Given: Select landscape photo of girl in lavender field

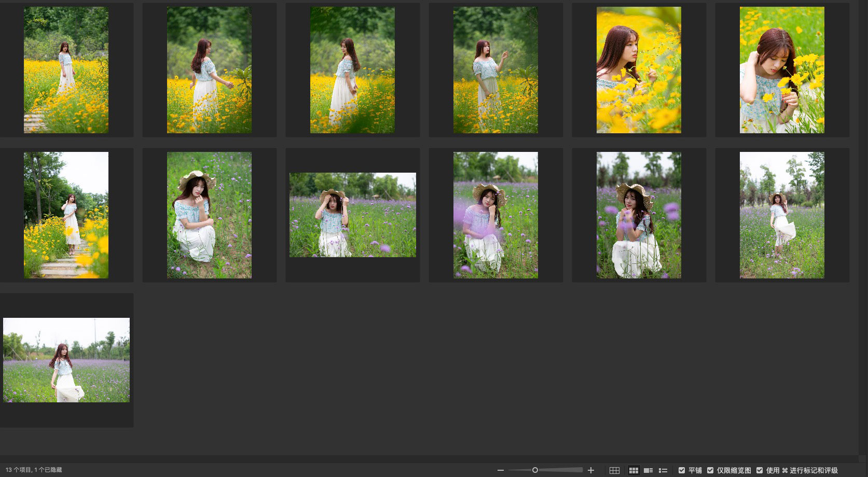Looking at the screenshot, I should click(66, 360).
